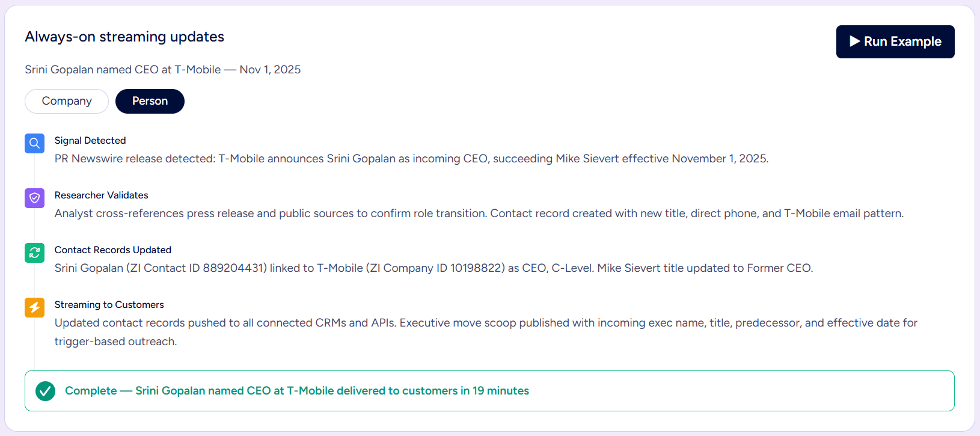Image resolution: width=980 pixels, height=436 pixels.
Task: Click the Researcher Validates step heading
Action: tap(101, 195)
